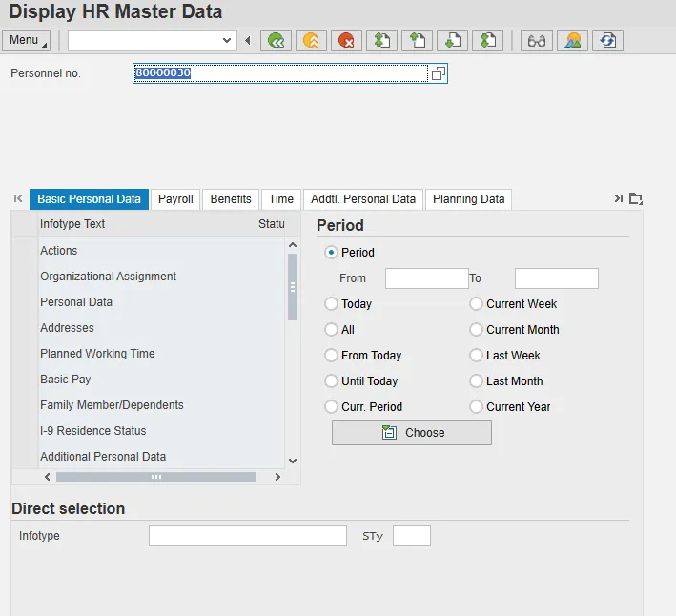The height and width of the screenshot is (616, 676).
Task: Select the Current Month radio button
Action: coord(477,330)
